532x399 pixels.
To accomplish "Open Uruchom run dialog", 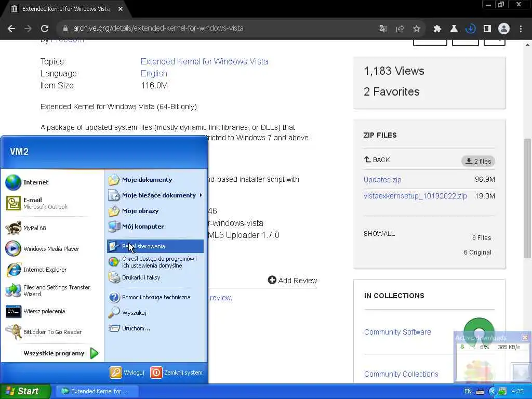I will pyautogui.click(x=155, y=328).
